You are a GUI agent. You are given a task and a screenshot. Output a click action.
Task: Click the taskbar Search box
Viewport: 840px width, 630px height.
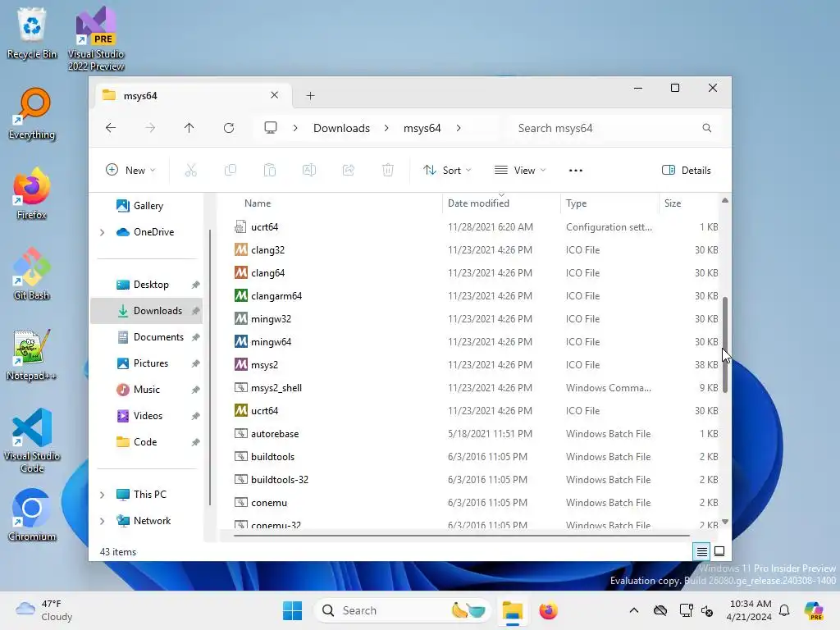(403, 610)
